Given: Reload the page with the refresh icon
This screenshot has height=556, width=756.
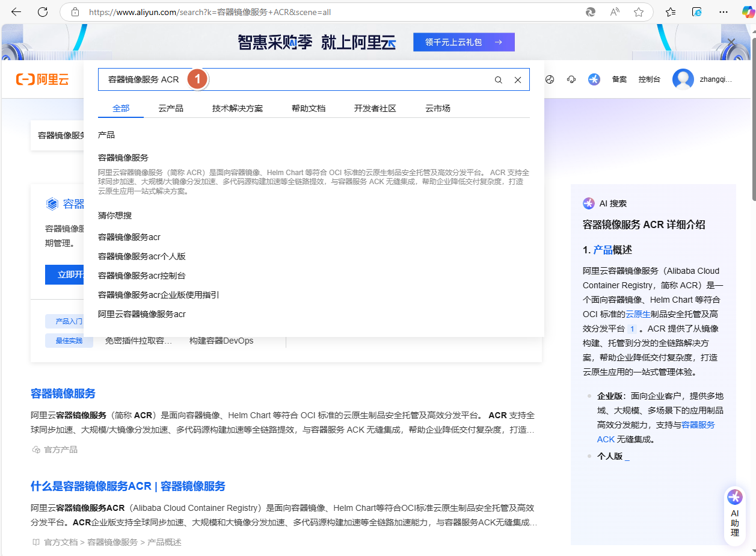Looking at the screenshot, I should point(43,12).
